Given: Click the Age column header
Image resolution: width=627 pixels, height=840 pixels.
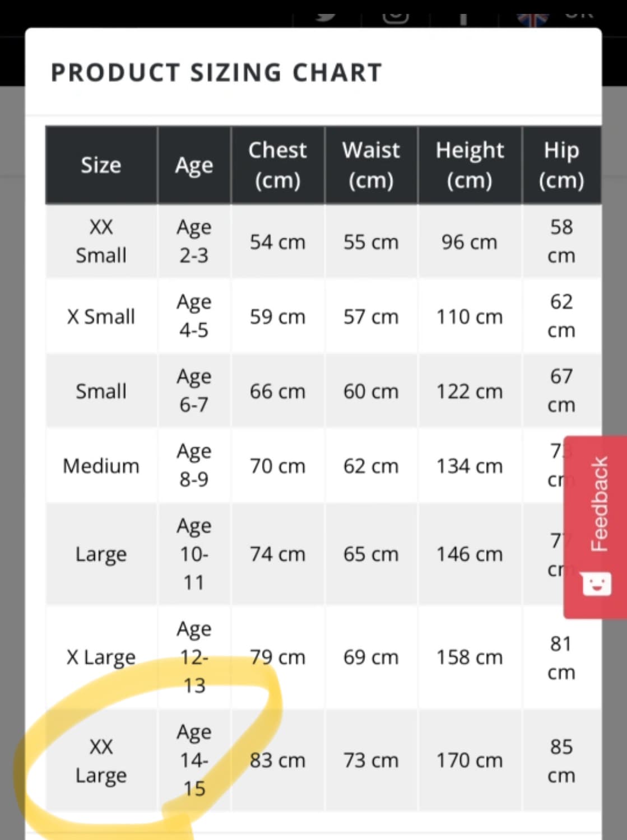Looking at the screenshot, I should pos(194,165).
